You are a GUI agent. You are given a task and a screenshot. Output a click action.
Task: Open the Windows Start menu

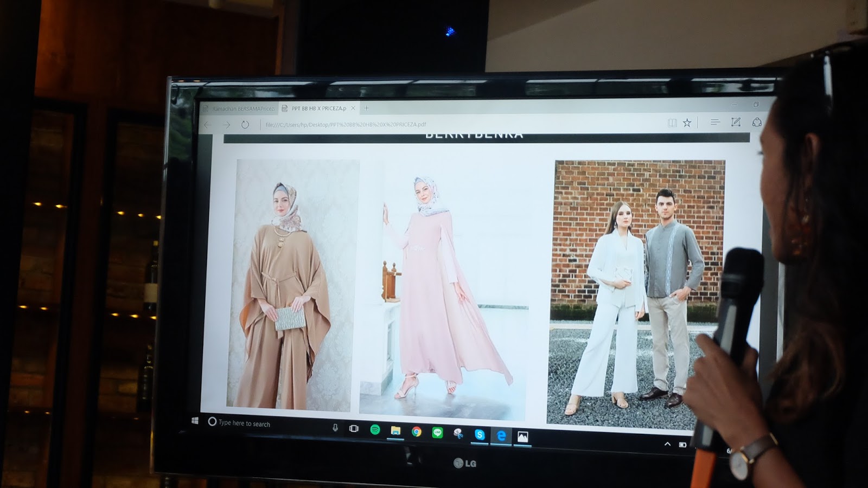(195, 421)
